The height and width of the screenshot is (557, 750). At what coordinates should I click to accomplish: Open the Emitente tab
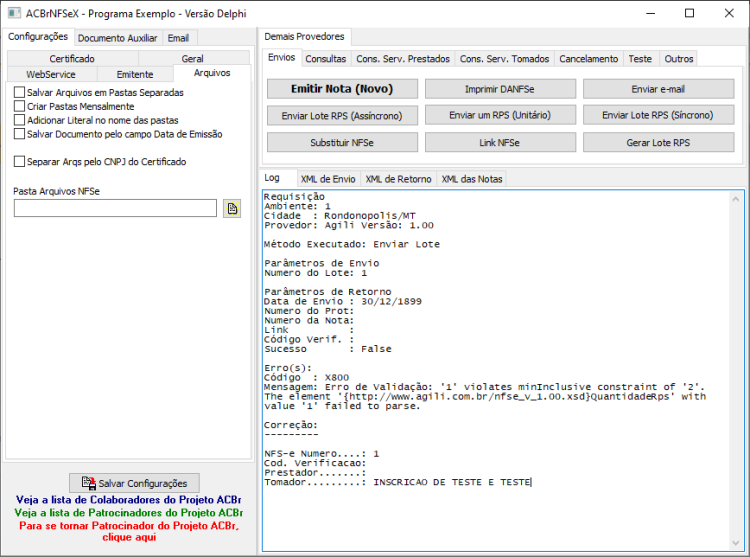pos(135,74)
